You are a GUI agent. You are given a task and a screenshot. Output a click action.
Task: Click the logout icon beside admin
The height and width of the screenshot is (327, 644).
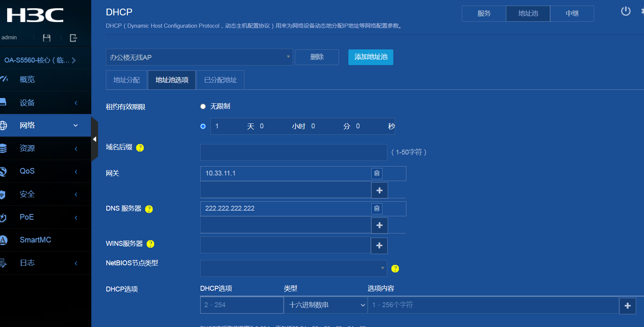pyautogui.click(x=74, y=38)
